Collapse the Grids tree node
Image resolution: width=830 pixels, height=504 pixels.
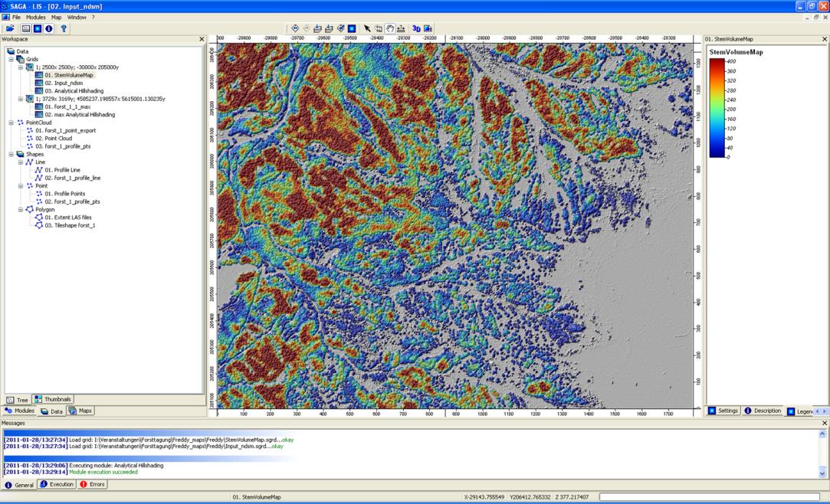(11, 59)
